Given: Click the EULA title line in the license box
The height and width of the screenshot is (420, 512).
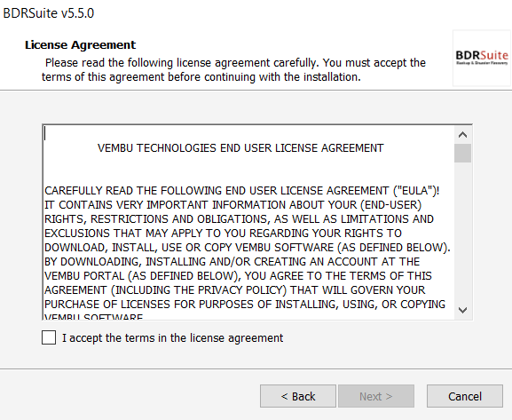Looking at the screenshot, I should (240, 148).
